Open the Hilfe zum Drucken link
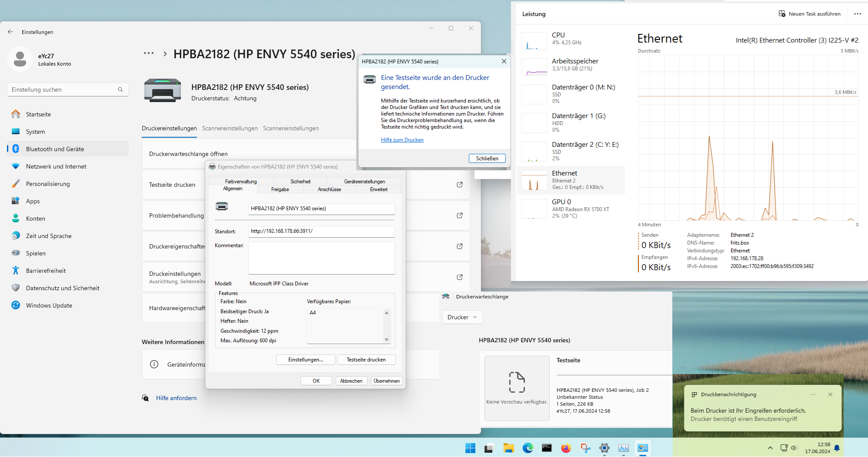The image size is (868, 457). tap(402, 139)
